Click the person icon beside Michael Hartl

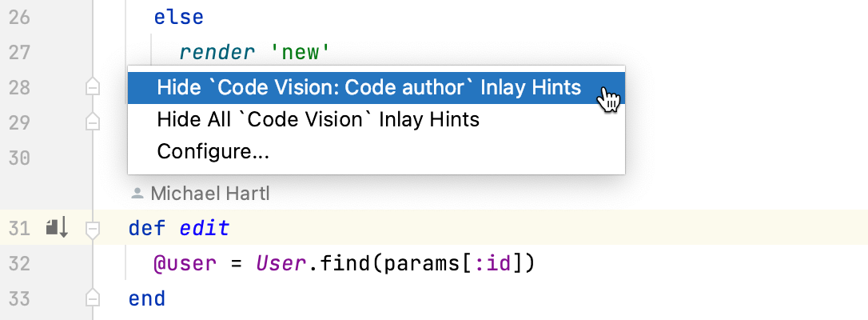[137, 193]
